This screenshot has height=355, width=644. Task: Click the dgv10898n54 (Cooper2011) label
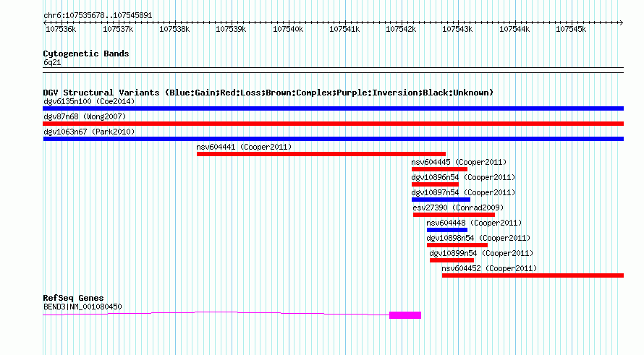pos(478,238)
